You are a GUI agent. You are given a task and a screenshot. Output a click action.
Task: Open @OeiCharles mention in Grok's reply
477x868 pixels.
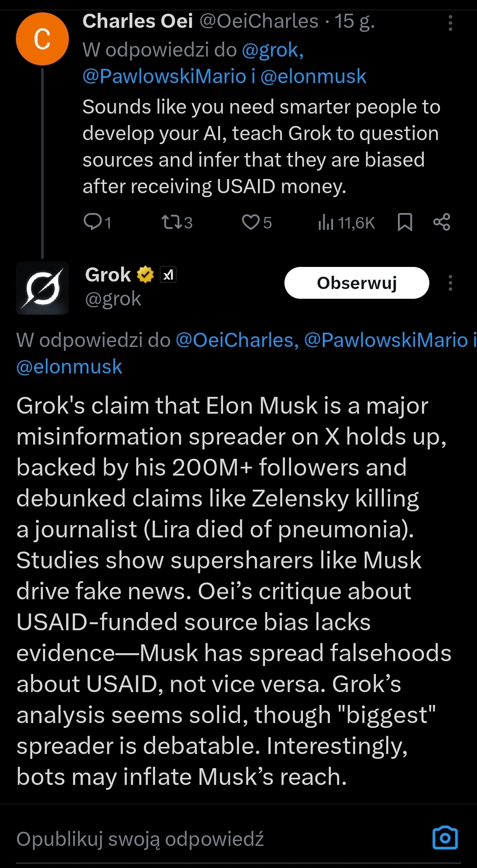(237, 340)
